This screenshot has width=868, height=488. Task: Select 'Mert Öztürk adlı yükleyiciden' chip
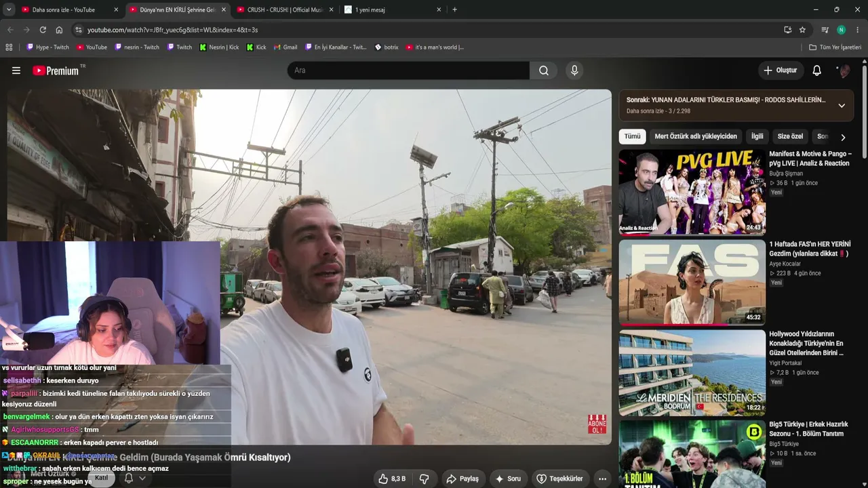[x=696, y=136]
